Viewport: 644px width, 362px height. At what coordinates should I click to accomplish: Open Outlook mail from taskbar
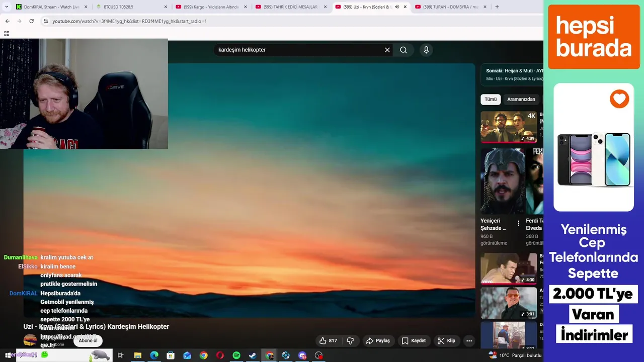tap(187, 355)
